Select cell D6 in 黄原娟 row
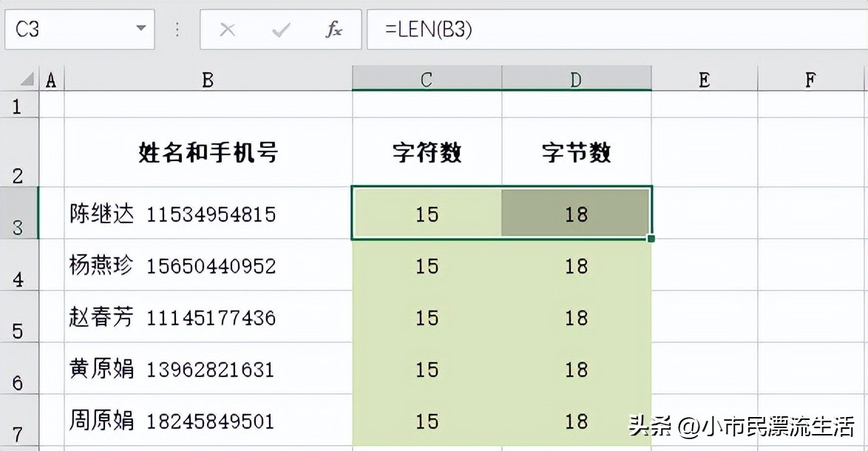 pyautogui.click(x=576, y=368)
